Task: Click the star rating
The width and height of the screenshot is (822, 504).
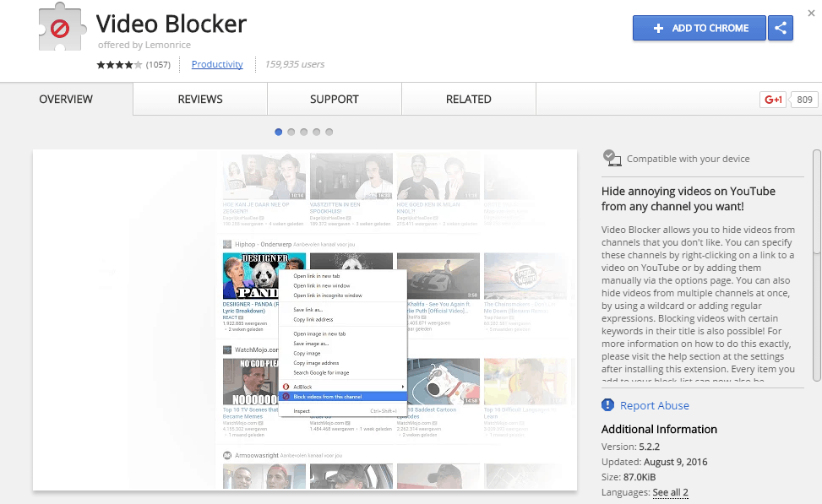Action: 119,64
